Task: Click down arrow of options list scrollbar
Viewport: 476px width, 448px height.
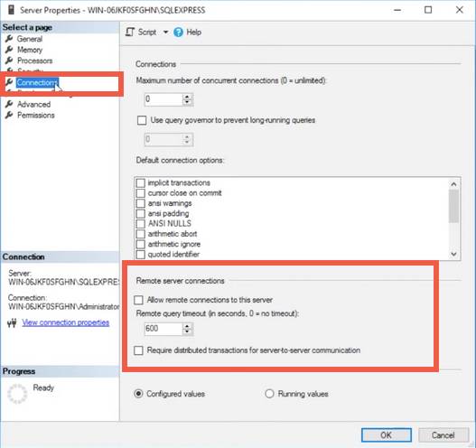Action: tap(453, 254)
